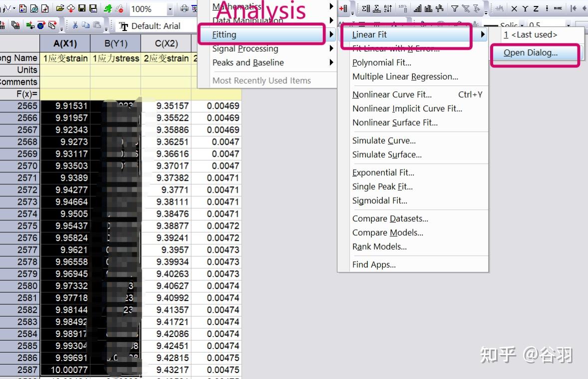This screenshot has height=379, width=588.
Task: Click the Move to First arrow icon
Action: [x=574, y=8]
